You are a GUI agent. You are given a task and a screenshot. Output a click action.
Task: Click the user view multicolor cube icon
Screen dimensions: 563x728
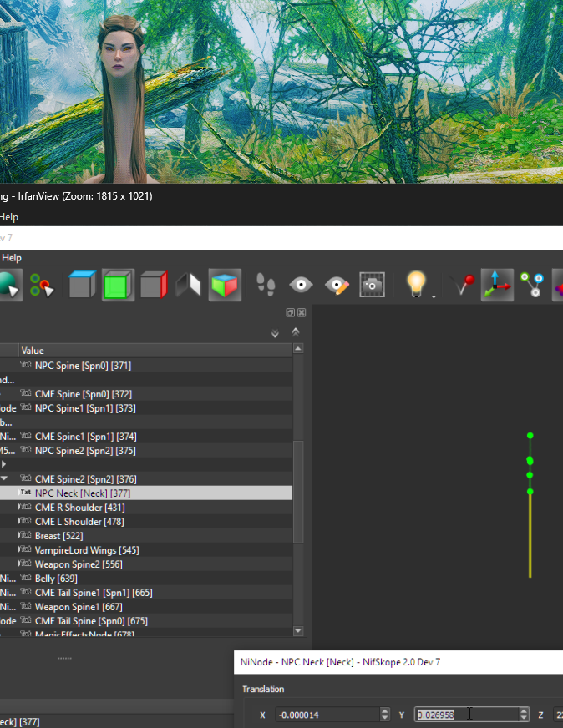pos(225,286)
